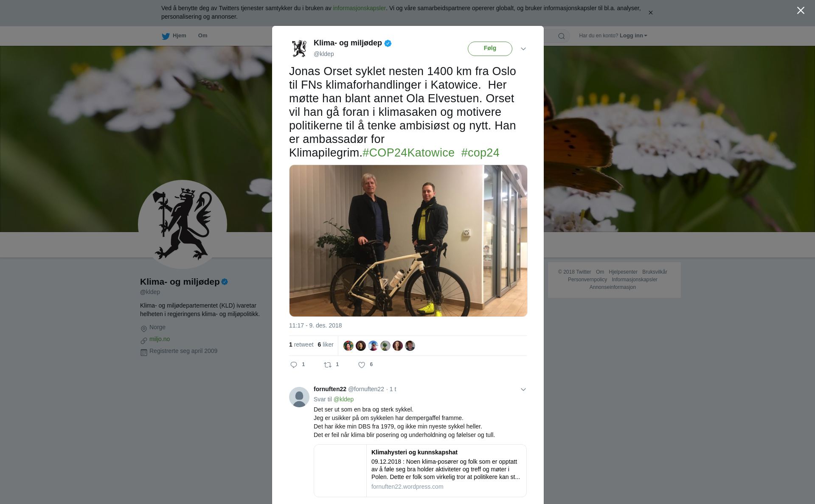Close the tweet overlay dialog
This screenshot has height=504, width=815.
[x=801, y=11]
